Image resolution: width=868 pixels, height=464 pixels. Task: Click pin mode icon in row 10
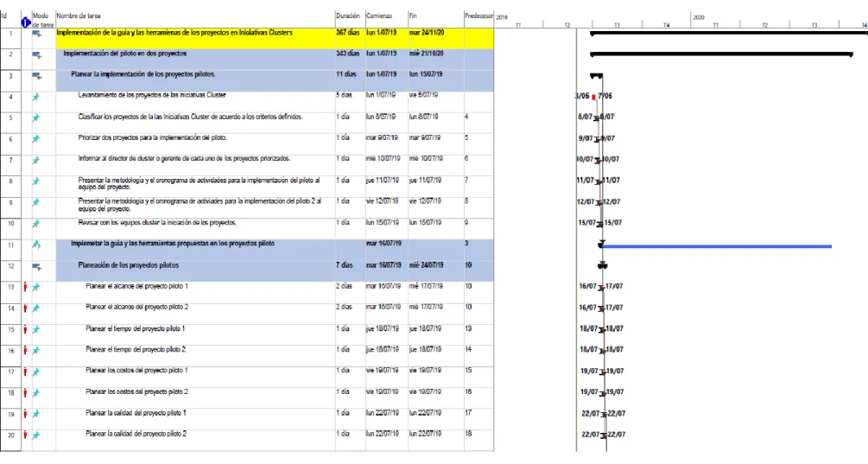pos(36,224)
